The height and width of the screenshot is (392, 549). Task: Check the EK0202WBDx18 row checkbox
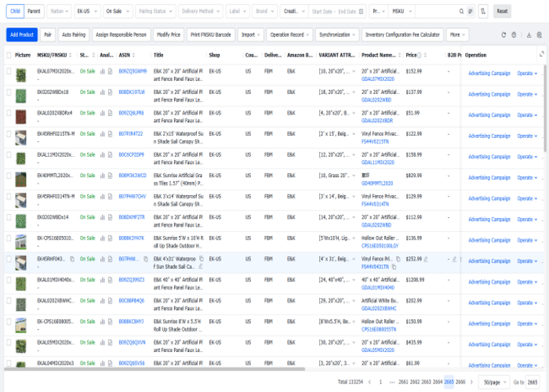pos(9,93)
